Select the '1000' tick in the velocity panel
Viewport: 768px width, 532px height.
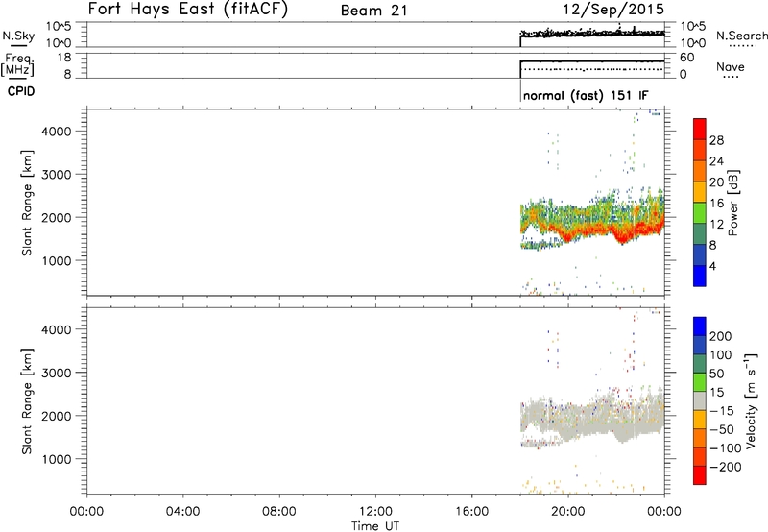(57, 459)
